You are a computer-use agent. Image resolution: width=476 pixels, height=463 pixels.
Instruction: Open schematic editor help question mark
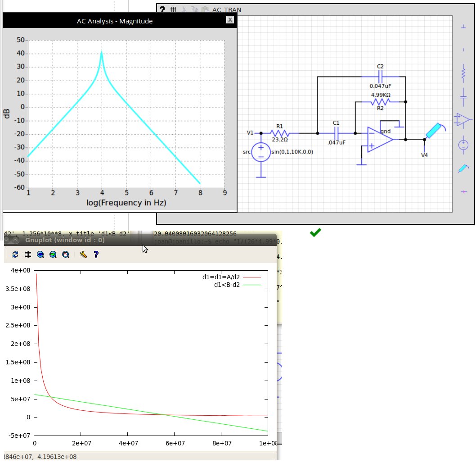point(162,9)
